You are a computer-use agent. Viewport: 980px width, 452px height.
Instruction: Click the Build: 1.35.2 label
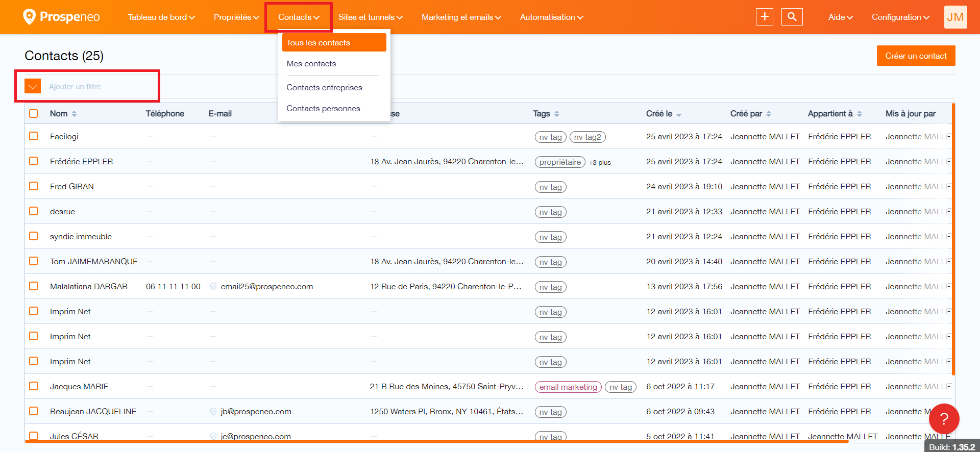(952, 447)
